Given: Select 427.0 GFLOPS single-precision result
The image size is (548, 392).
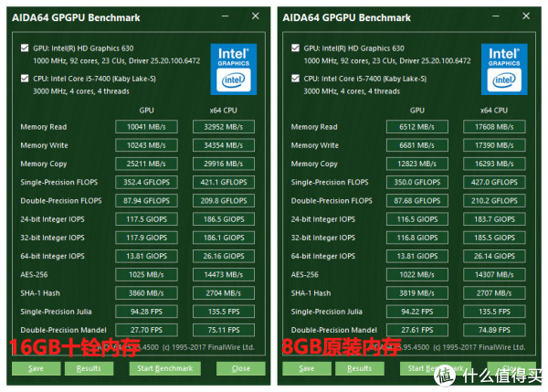Looking at the screenshot, I should coord(494,182).
